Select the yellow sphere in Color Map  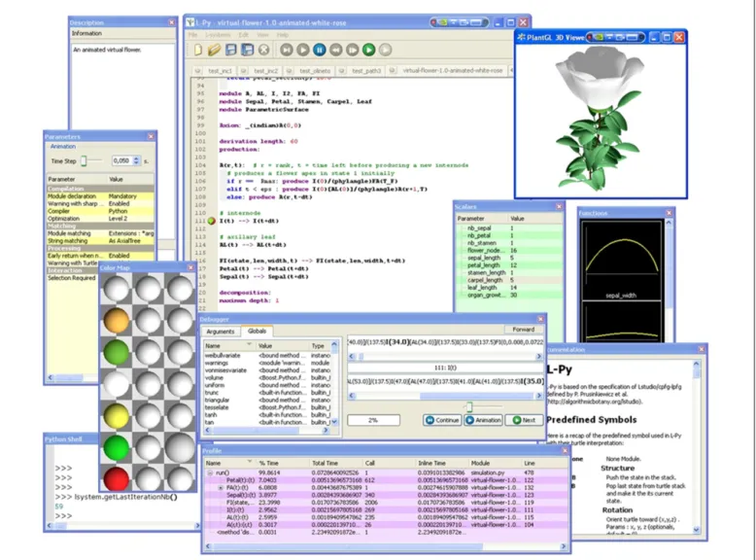(x=117, y=416)
